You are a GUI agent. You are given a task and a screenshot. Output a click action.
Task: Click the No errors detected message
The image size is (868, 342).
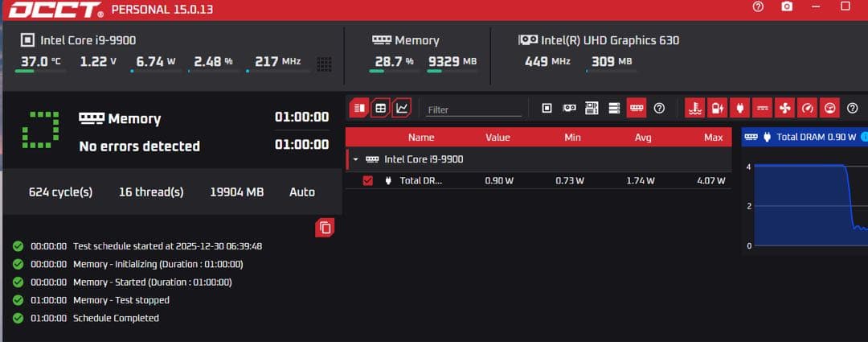[140, 146]
